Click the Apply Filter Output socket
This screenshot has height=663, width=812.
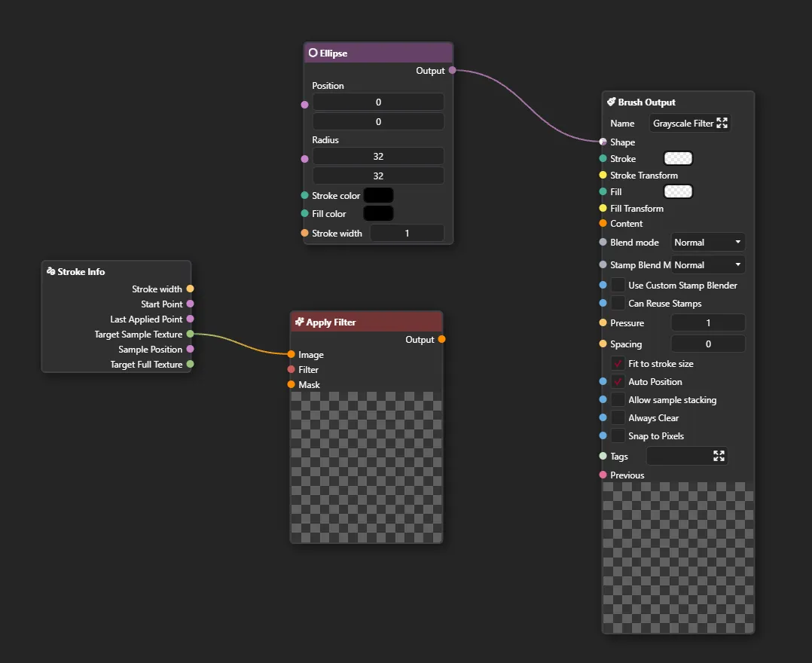pos(441,339)
